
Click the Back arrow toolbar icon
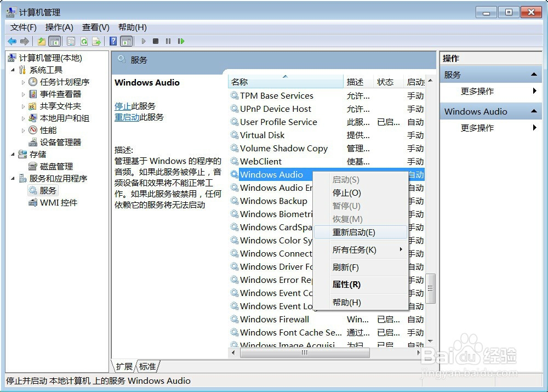(x=12, y=41)
